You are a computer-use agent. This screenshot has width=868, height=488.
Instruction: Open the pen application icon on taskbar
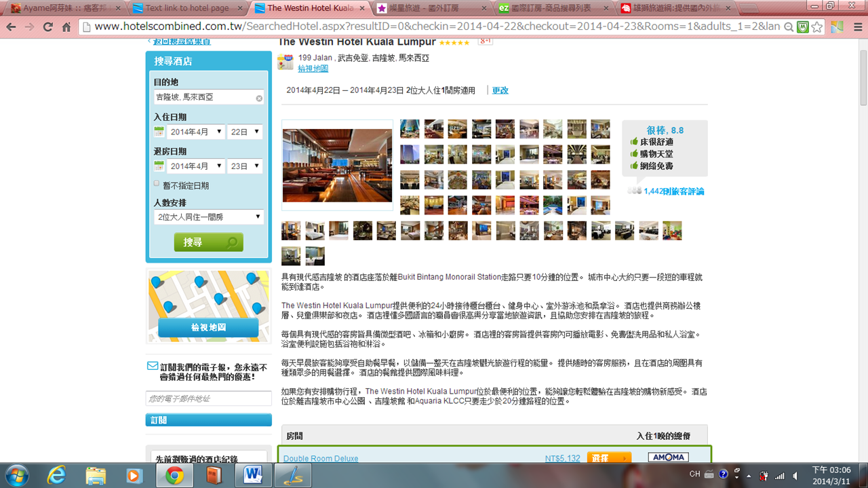[x=292, y=475]
